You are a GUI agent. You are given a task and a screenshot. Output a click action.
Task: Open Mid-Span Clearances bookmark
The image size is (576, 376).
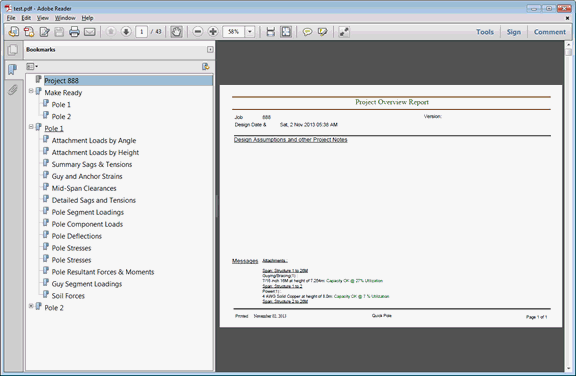84,188
